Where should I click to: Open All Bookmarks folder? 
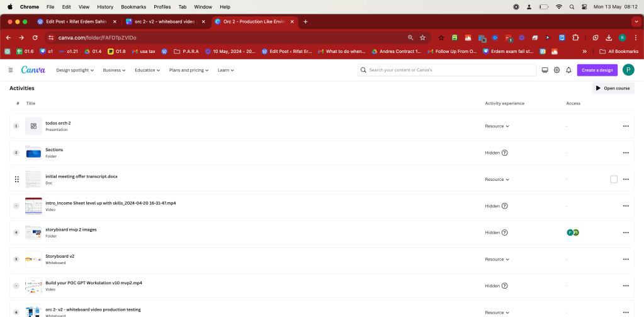tap(619, 52)
